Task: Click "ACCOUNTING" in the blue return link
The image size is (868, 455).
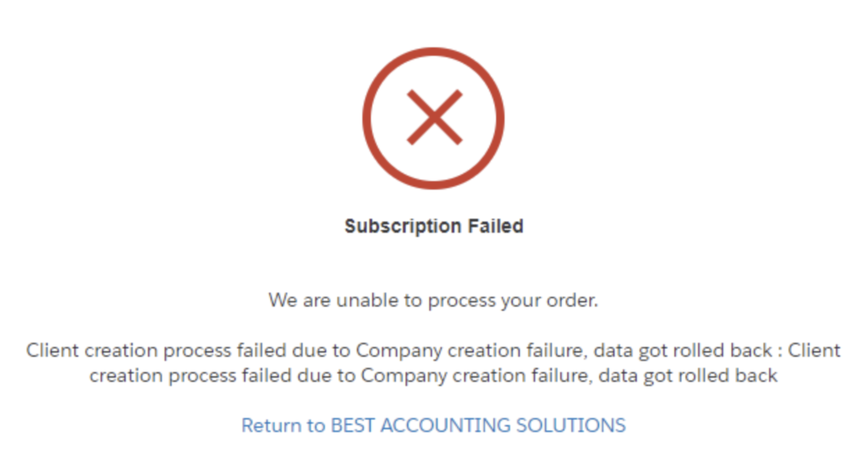Action: click(x=445, y=425)
